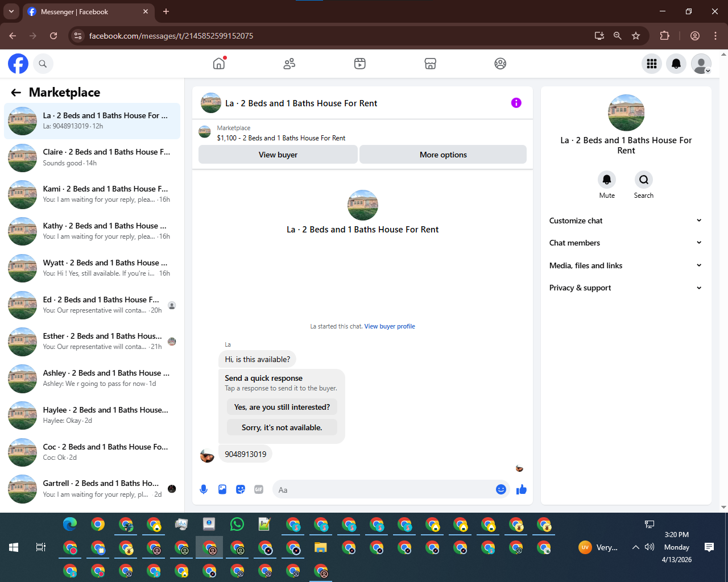Open the Gartrell conversation

click(x=92, y=489)
